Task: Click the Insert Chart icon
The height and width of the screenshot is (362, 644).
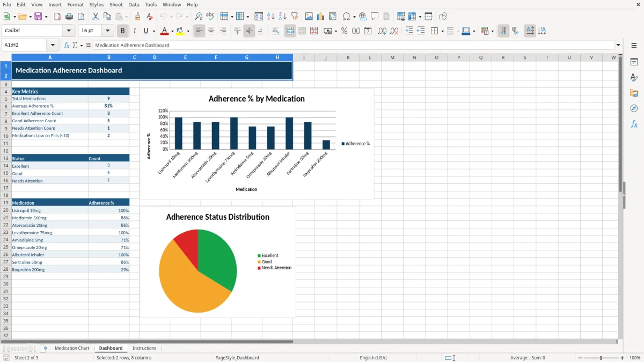Action: click(321, 17)
